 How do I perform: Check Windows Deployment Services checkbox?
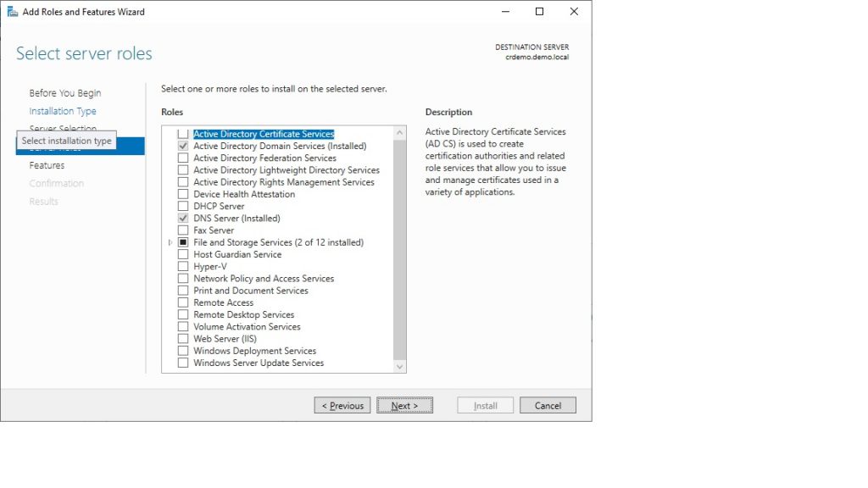click(x=183, y=351)
